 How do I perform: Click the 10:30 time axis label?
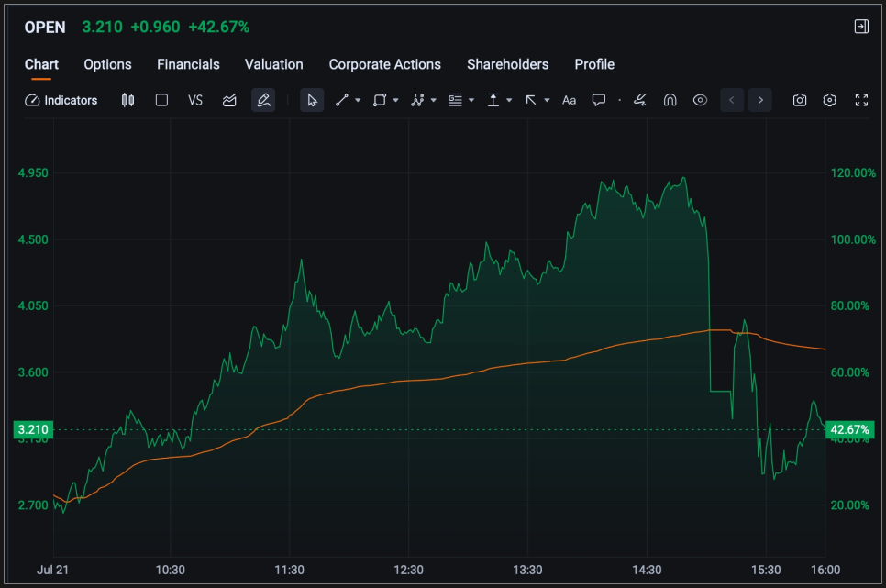170,570
